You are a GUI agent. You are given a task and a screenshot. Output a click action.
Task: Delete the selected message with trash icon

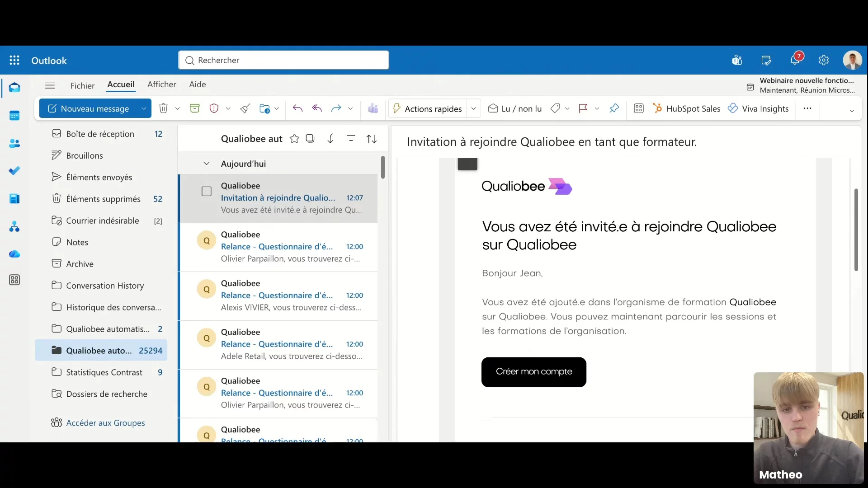163,108
